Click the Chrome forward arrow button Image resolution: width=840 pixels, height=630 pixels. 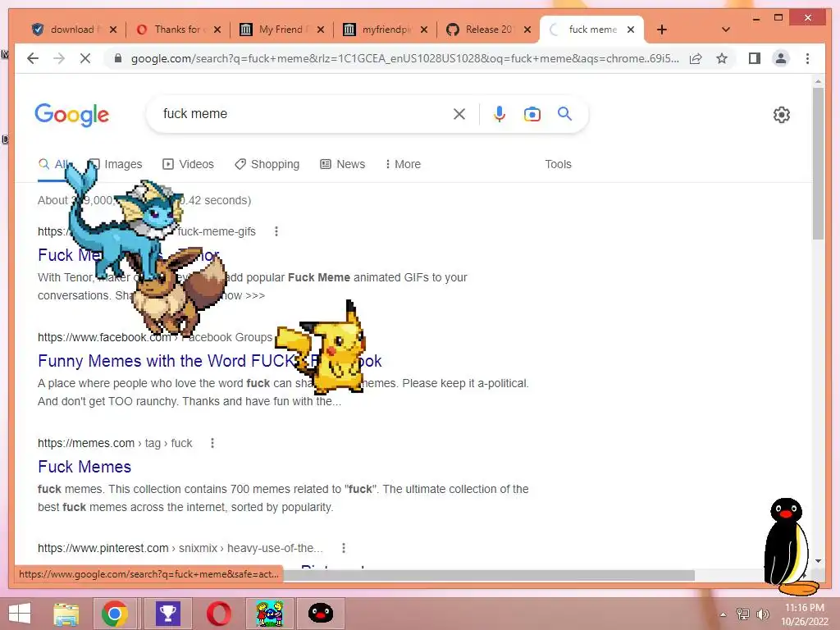pos(59,58)
